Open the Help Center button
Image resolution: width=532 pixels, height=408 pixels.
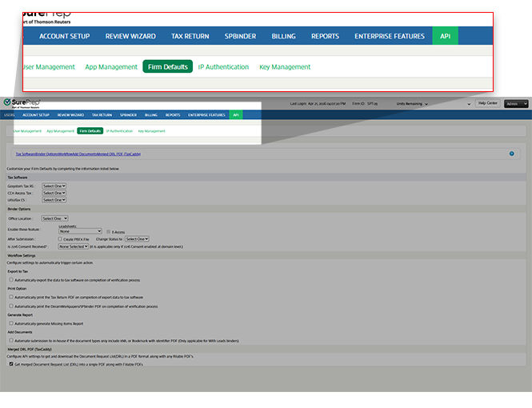pyautogui.click(x=487, y=103)
